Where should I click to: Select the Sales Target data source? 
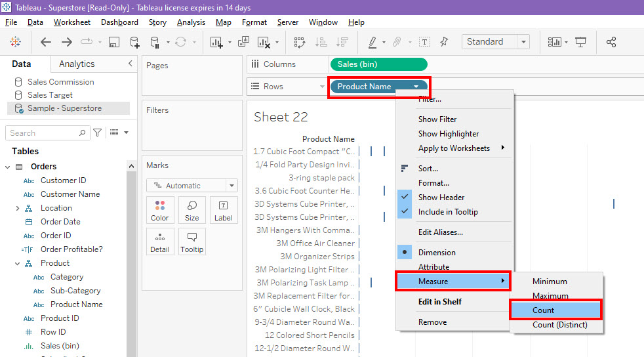pos(50,95)
